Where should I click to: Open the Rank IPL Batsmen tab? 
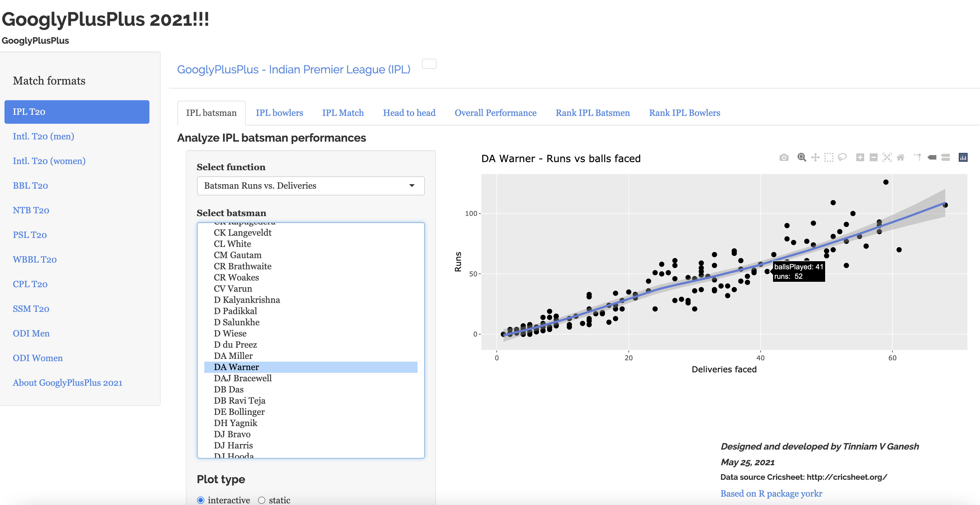click(592, 113)
